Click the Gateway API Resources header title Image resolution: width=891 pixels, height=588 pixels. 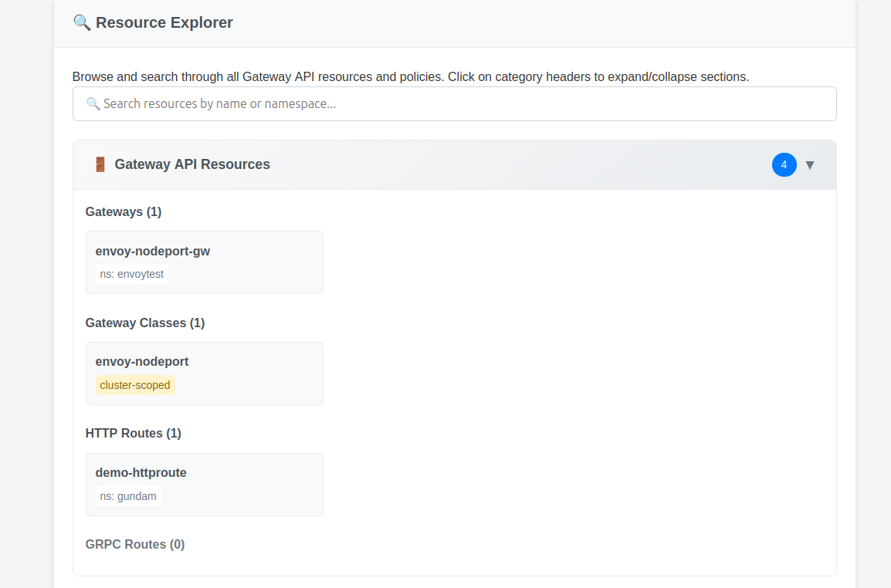tap(192, 164)
